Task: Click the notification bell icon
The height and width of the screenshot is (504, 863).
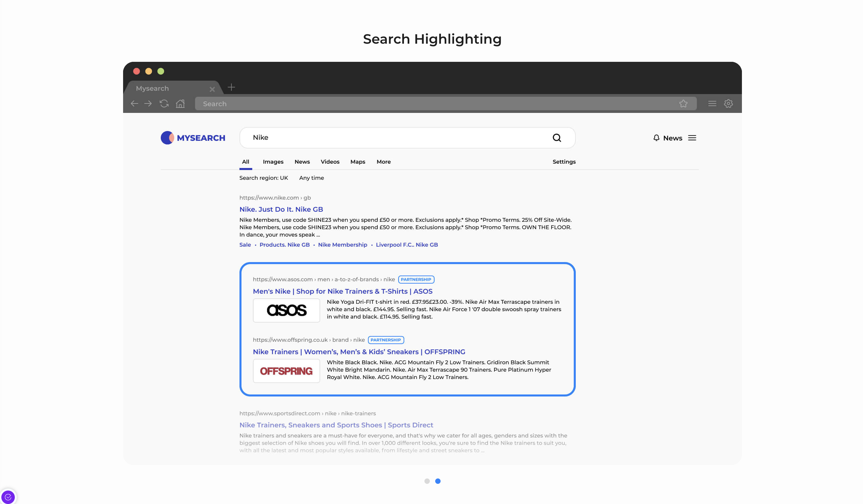Action: pos(656,138)
